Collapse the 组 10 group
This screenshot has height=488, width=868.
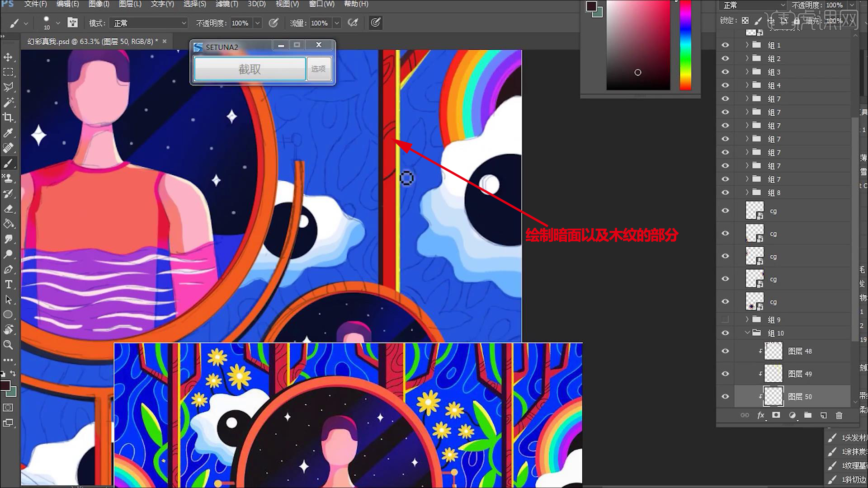coord(747,333)
